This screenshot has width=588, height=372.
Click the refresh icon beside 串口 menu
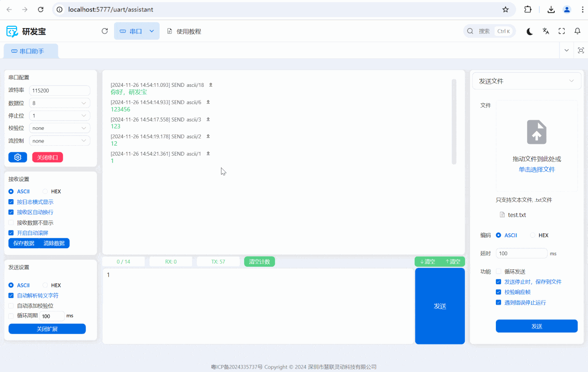click(104, 31)
